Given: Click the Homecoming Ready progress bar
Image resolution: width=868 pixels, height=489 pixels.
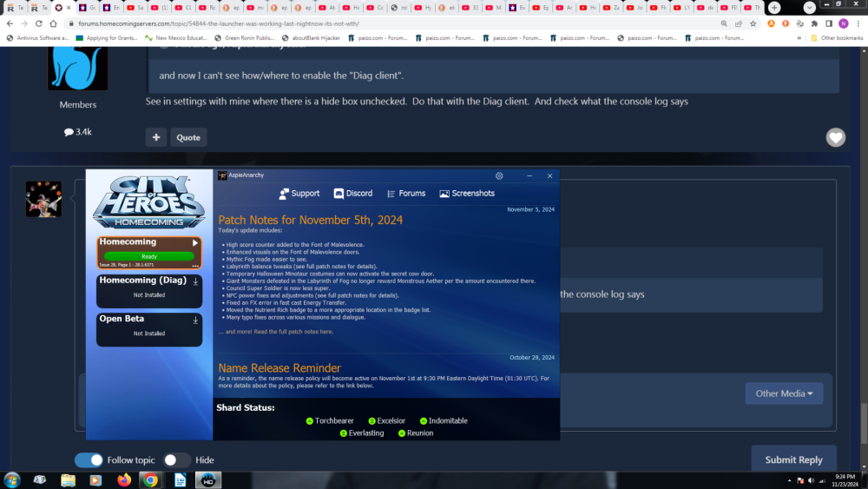Looking at the screenshot, I should (x=149, y=256).
